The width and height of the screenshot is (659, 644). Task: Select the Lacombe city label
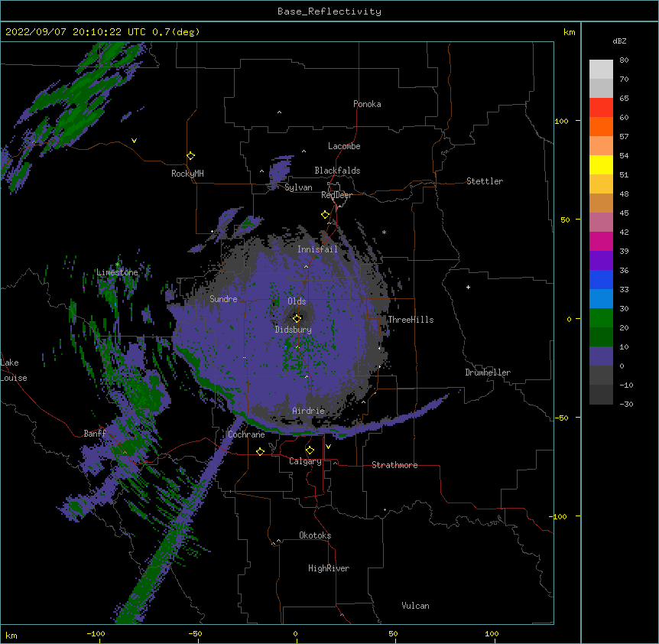(344, 146)
